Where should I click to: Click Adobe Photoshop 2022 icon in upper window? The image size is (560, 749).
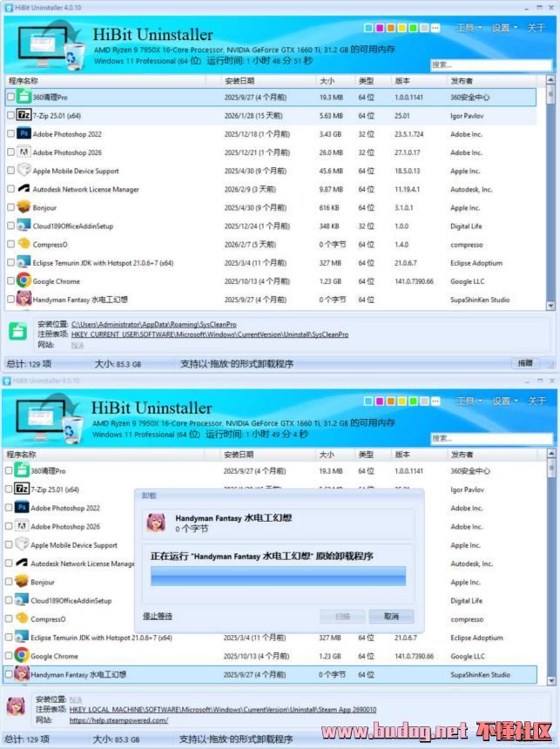tap(24, 133)
